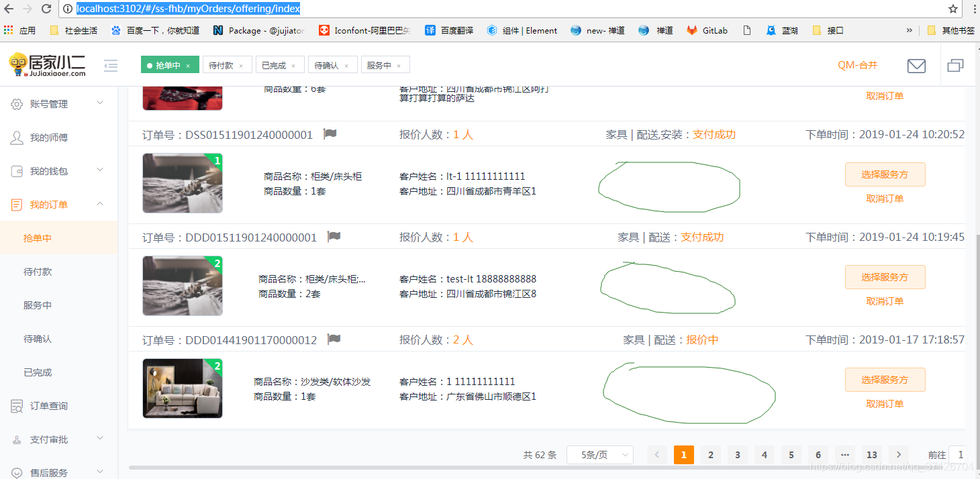The image size is (980, 479).
Task: Click 选择服务方 for order DDD01441901170000012
Action: (x=885, y=380)
